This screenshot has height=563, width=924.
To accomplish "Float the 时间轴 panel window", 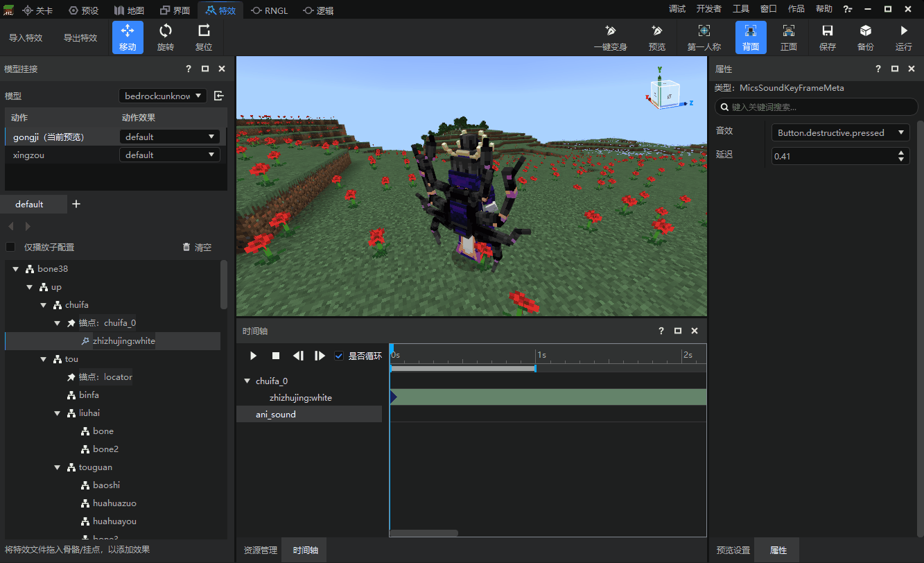I will 678,331.
